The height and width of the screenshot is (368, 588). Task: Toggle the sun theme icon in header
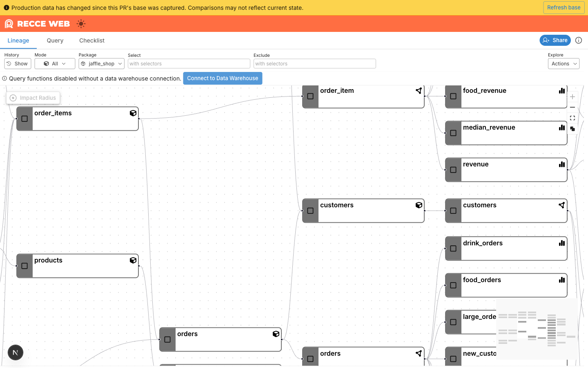tap(81, 24)
